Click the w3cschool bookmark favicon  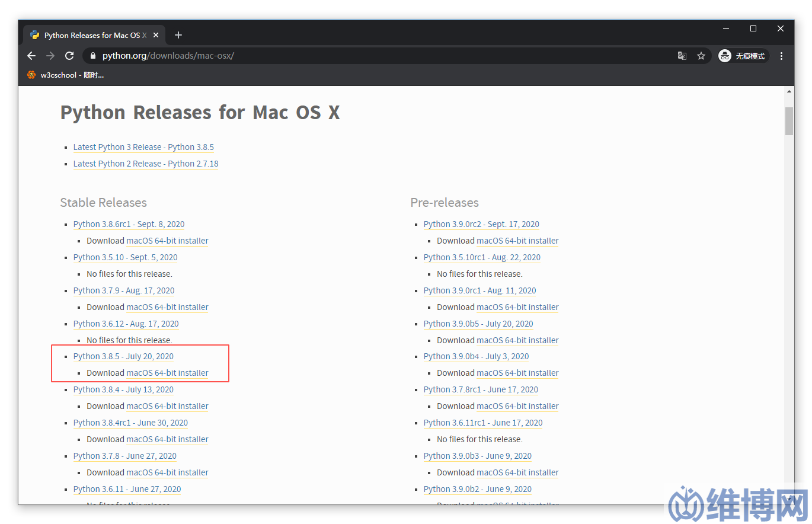coord(31,75)
